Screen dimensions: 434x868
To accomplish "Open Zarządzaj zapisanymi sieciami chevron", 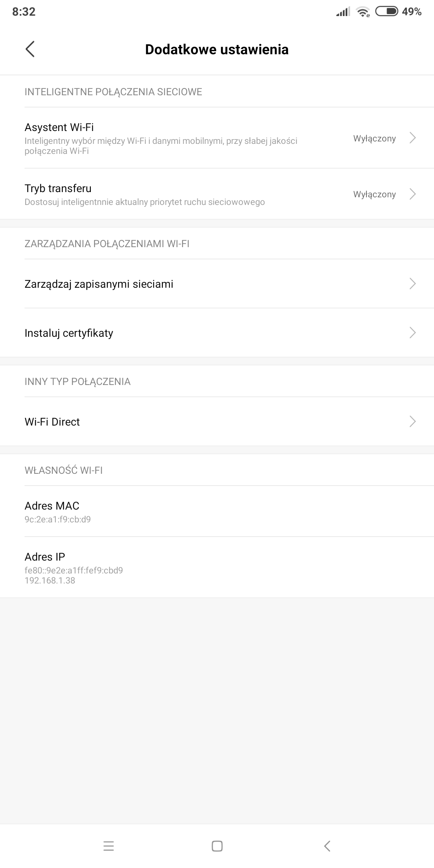I will coord(412,284).
